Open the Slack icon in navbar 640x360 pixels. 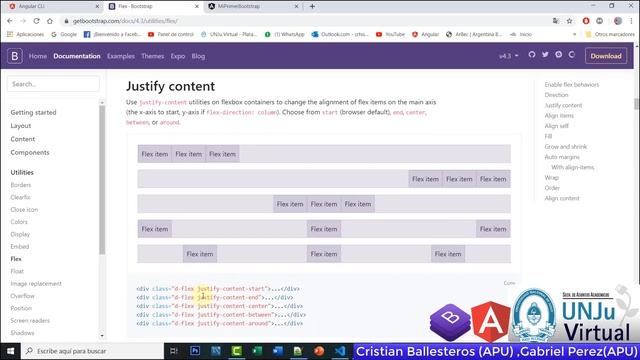click(558, 55)
